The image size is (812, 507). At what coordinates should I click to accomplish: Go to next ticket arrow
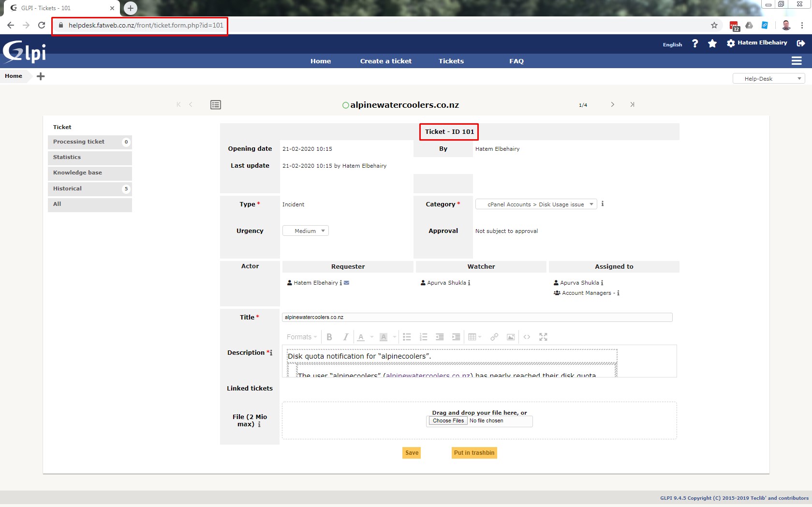click(x=612, y=104)
